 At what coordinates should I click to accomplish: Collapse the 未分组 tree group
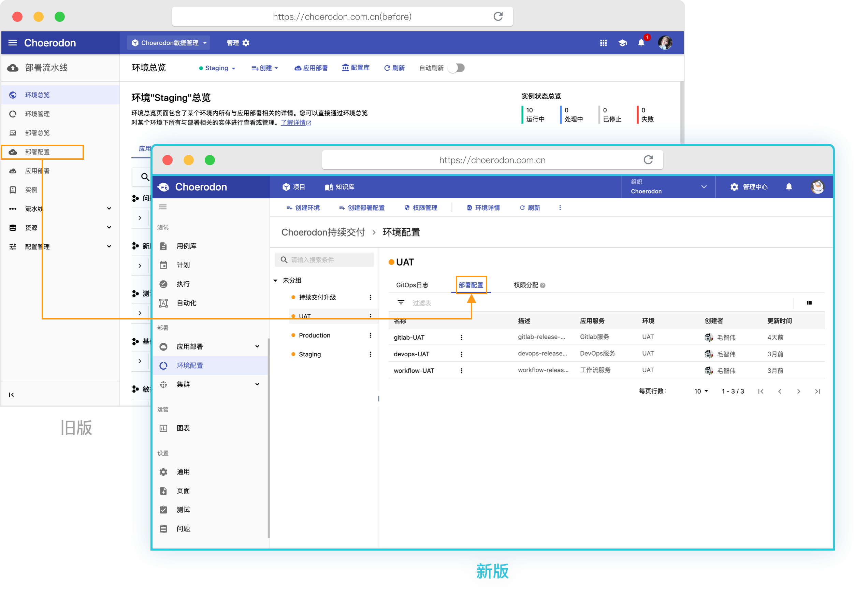click(x=275, y=280)
